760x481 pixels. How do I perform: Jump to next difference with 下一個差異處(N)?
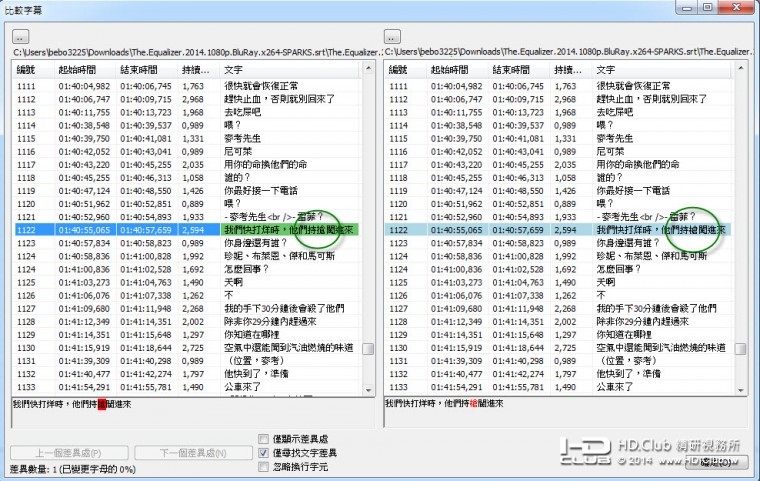point(193,453)
